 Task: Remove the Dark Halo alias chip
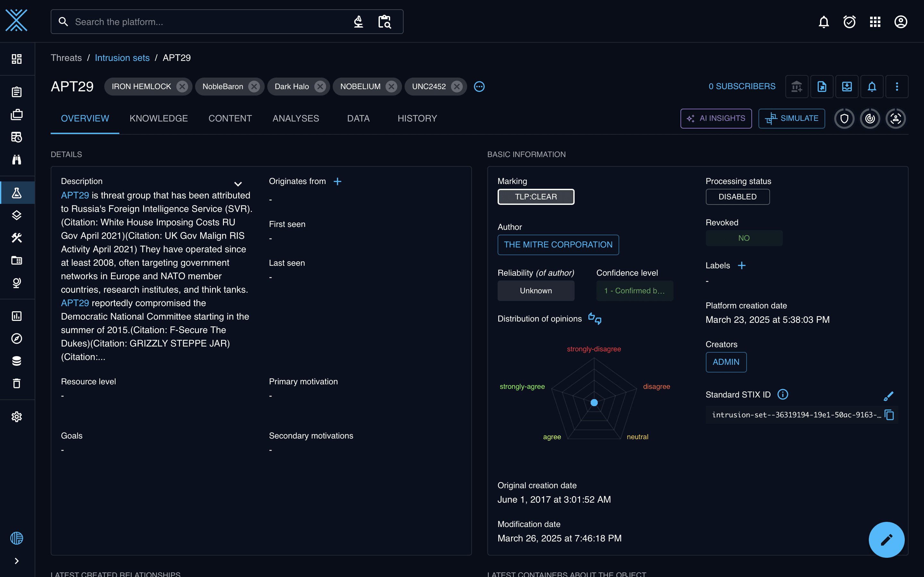pos(320,87)
